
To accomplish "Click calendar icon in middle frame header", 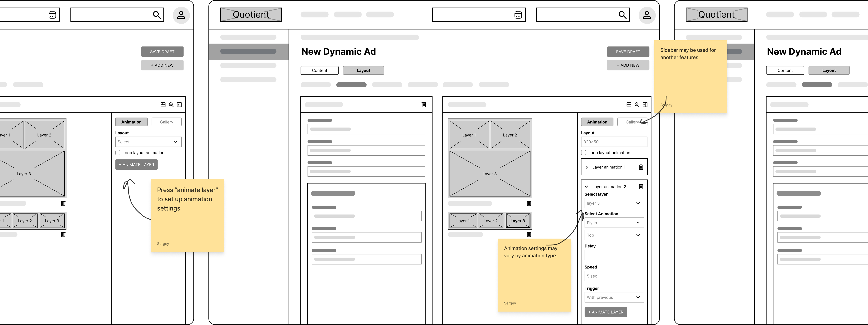I will click(518, 15).
